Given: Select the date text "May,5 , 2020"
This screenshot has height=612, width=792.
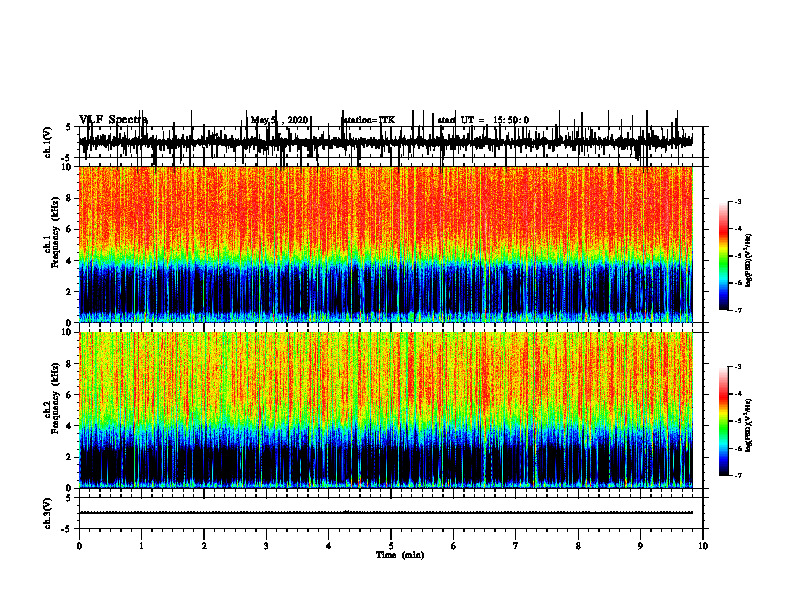Looking at the screenshot, I should coord(279,120).
